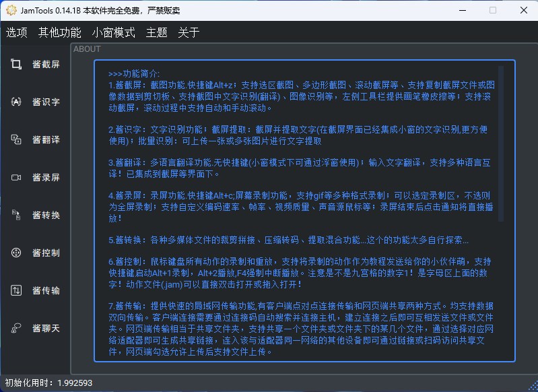Viewport: 538px width, 392px height.
Task: Click the 酱传输 transfer arrows icon
Action: [16, 290]
